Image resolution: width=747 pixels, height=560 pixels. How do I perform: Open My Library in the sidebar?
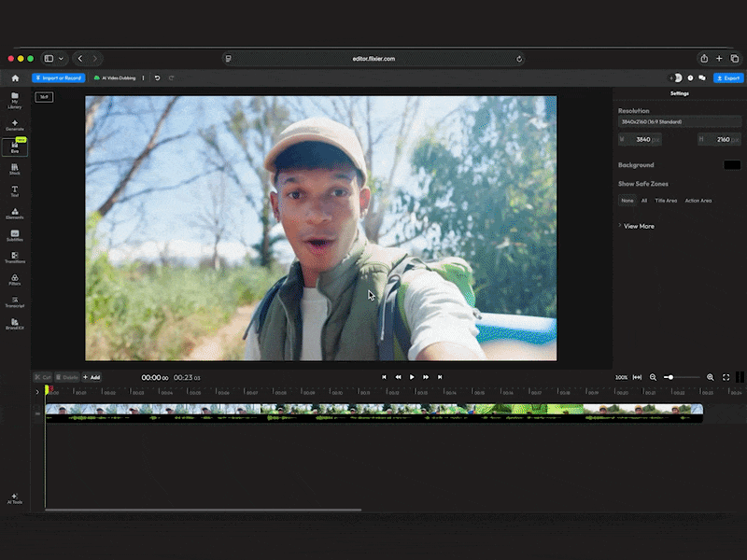pyautogui.click(x=15, y=101)
